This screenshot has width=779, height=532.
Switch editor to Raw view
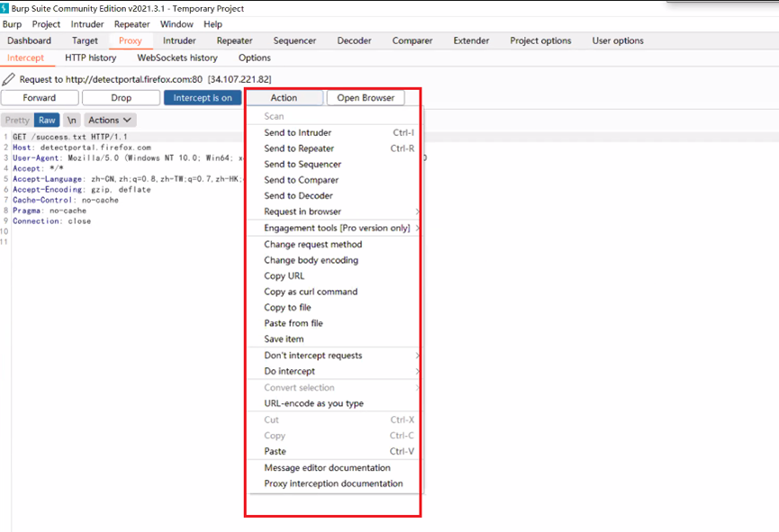[47, 121]
